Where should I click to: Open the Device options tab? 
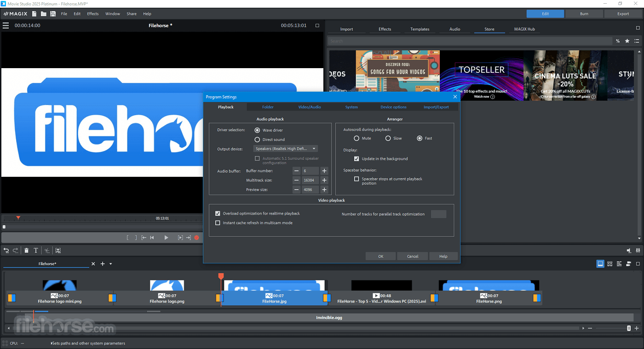393,107
